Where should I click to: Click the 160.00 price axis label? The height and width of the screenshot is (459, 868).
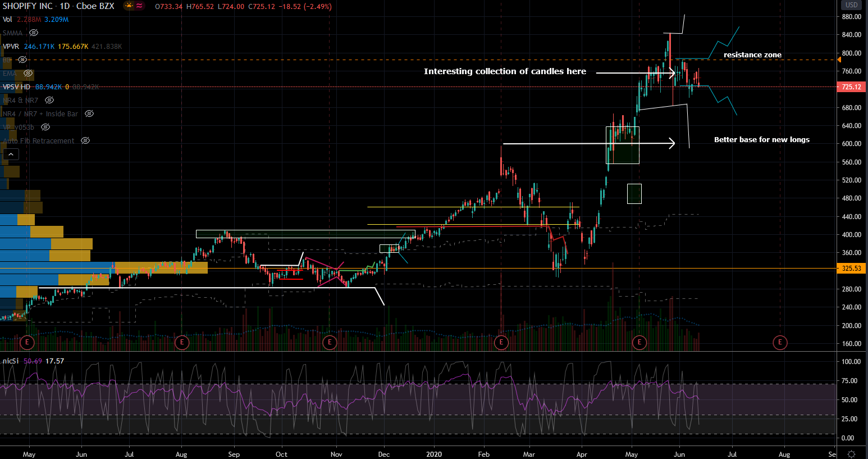[852, 344]
